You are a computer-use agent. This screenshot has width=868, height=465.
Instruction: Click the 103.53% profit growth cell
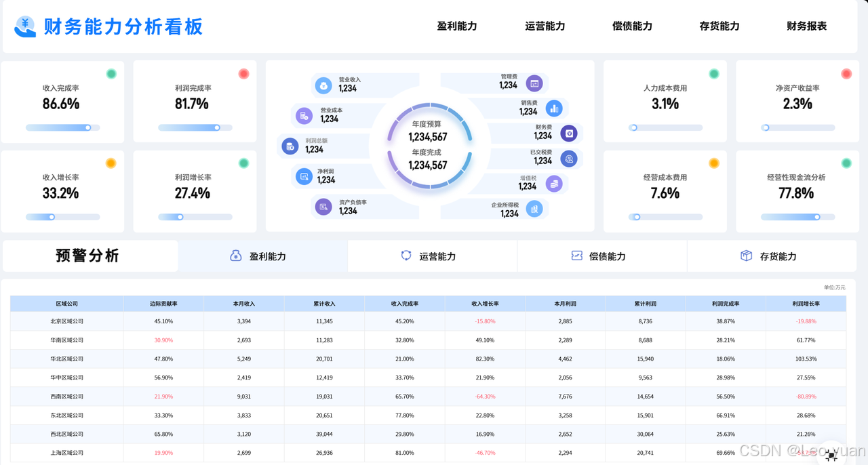pyautogui.click(x=806, y=359)
